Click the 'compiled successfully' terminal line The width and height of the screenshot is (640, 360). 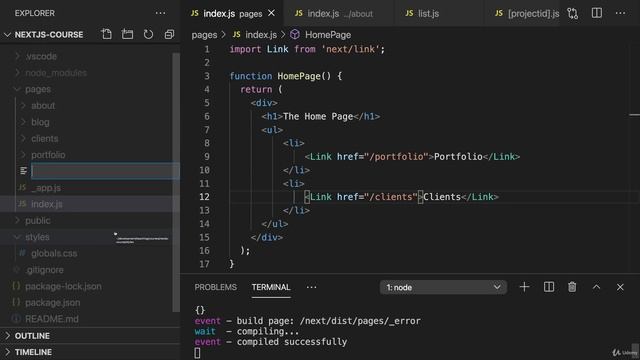point(291,342)
